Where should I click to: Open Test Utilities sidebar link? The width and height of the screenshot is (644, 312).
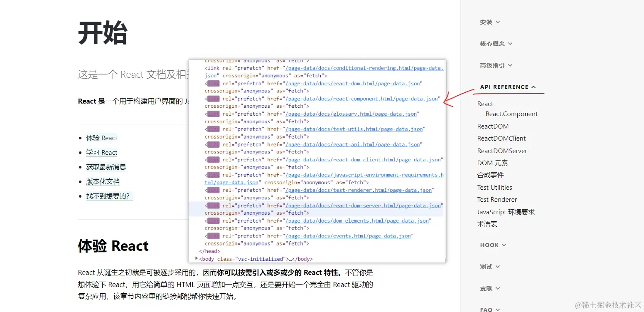(x=494, y=188)
